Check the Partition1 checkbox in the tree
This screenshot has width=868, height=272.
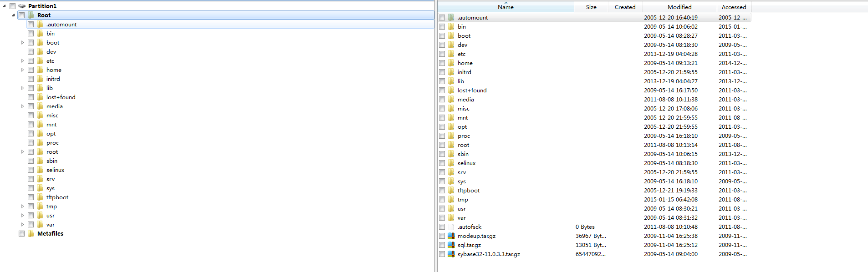13,6
